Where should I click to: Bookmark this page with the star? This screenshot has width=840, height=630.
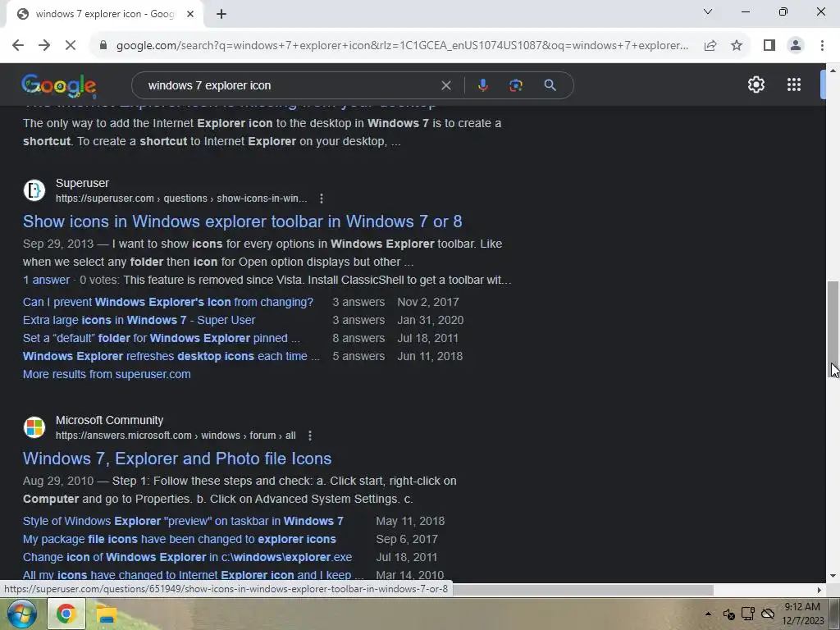[737, 46]
